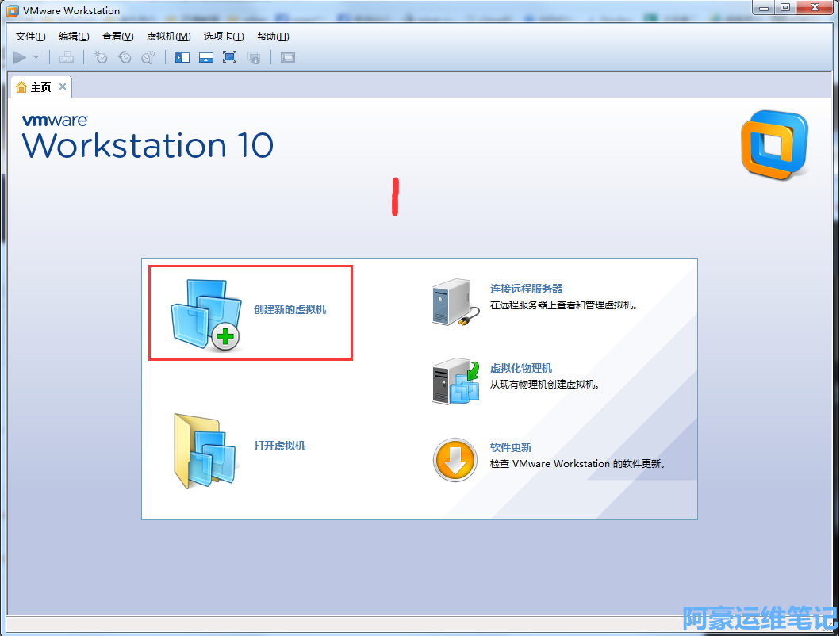Open the 选项卡(T) menu
This screenshot has width=840, height=636.
[224, 36]
